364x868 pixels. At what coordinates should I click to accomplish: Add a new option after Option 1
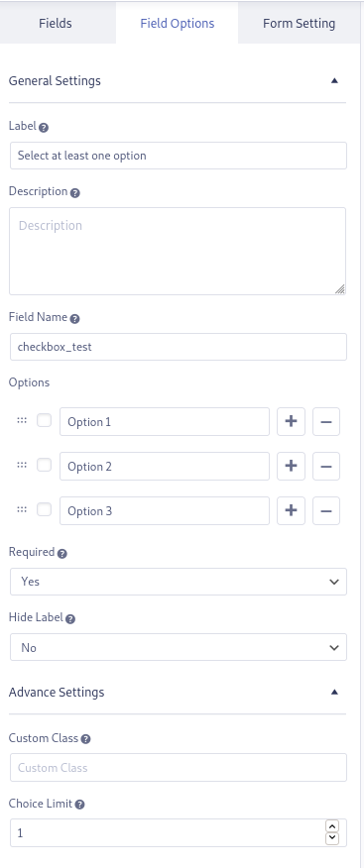[291, 422]
